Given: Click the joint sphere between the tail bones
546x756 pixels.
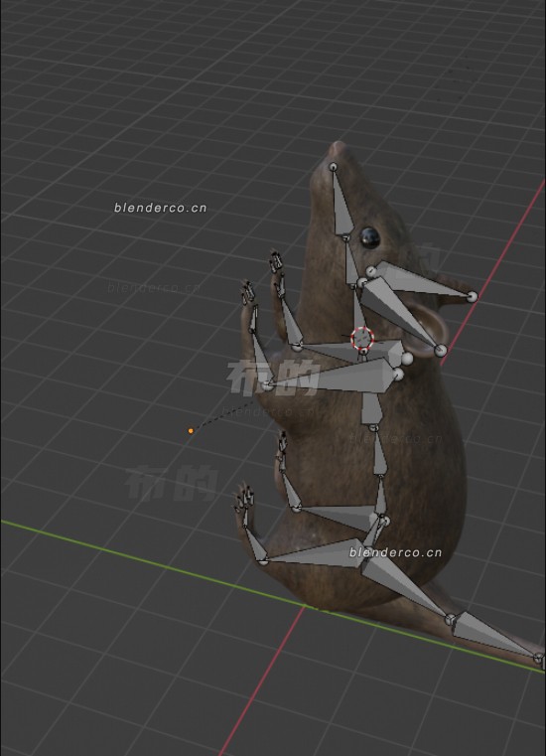Looking at the screenshot, I should pyautogui.click(x=450, y=620).
